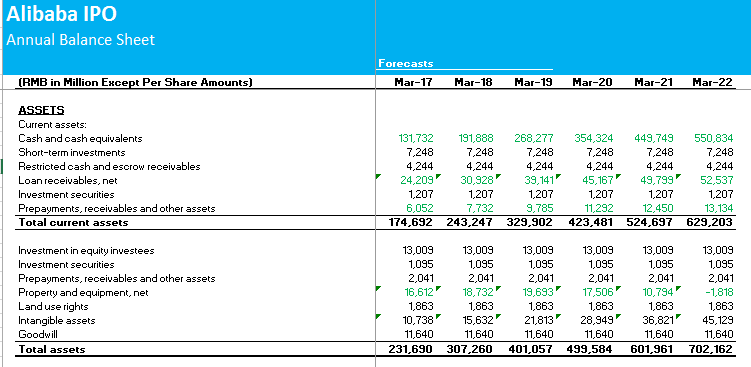Select loan receivables value 30,928
Screen dimensions: 751x367
point(477,181)
